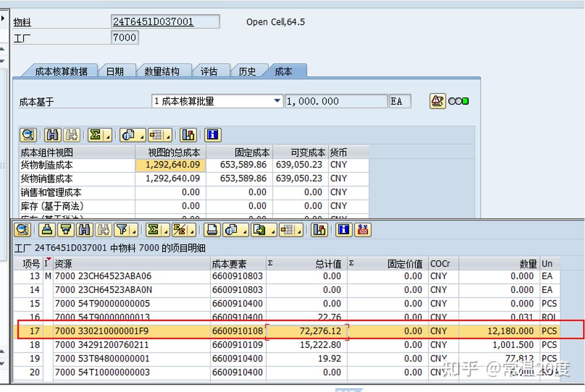
Task: Click the Information (i) icon
Action: [343, 230]
